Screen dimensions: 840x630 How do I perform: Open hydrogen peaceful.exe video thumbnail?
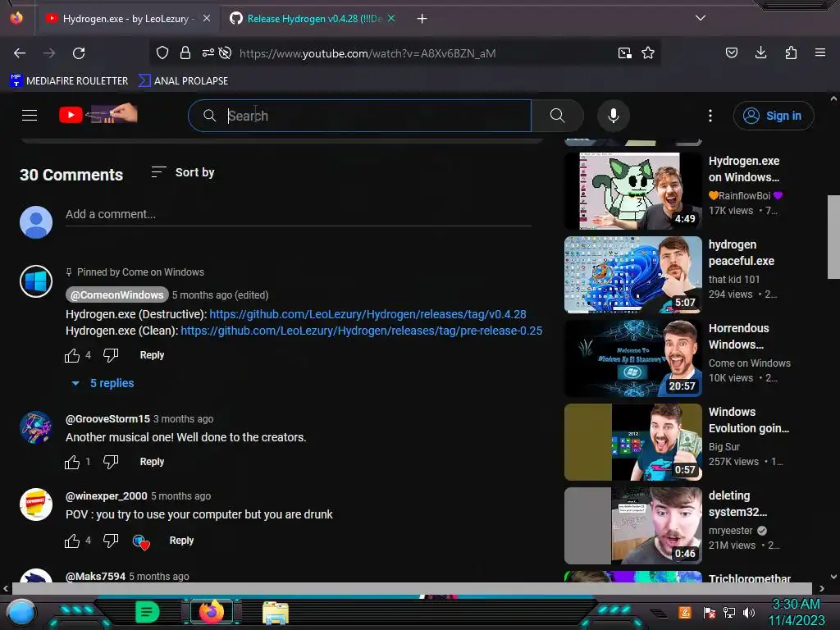pos(632,275)
